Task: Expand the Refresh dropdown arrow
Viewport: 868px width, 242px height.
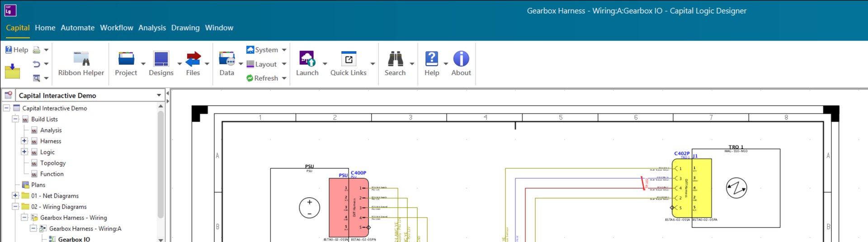Action: (x=284, y=78)
